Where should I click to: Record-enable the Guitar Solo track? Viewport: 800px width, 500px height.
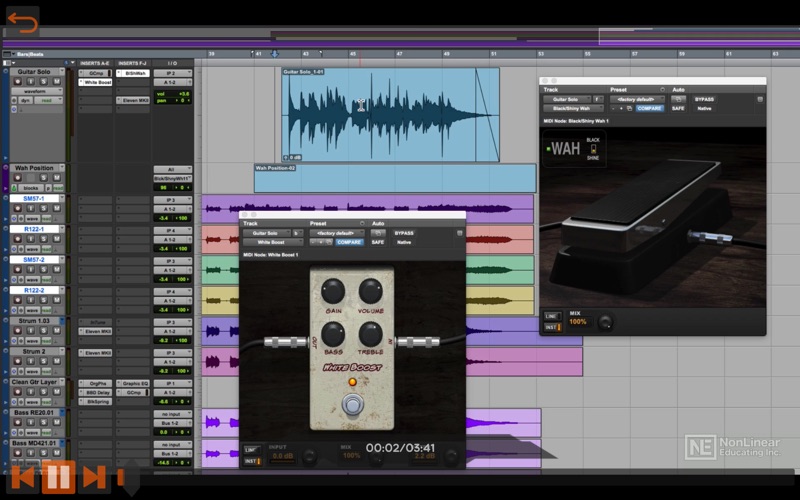coord(17,82)
